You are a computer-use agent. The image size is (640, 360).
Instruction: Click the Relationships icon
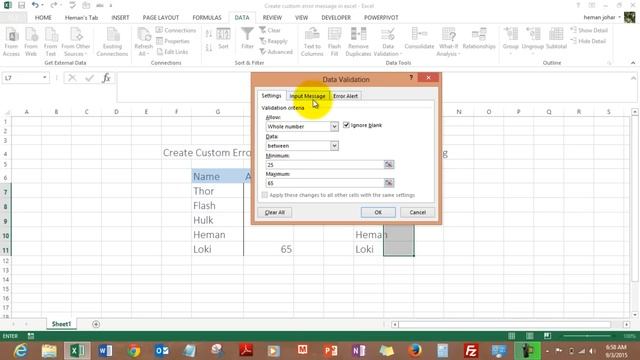pos(479,39)
